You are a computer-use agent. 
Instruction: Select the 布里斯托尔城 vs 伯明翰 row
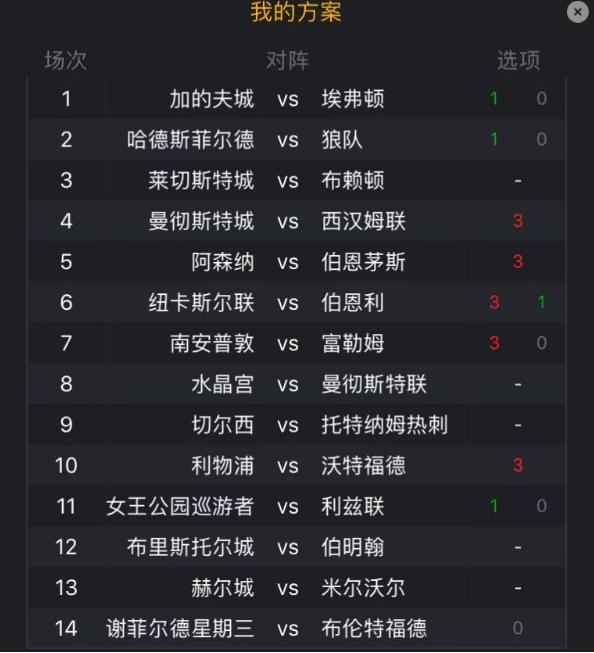coord(296,547)
